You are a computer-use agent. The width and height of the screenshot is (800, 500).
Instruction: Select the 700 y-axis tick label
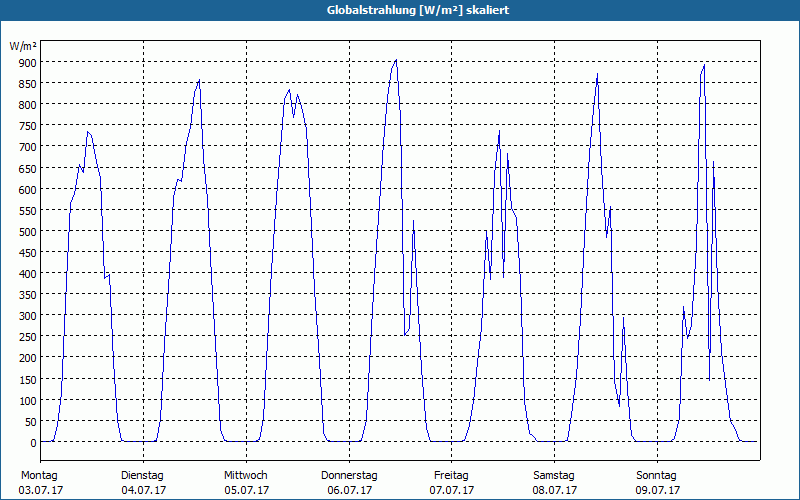pyautogui.click(x=29, y=148)
